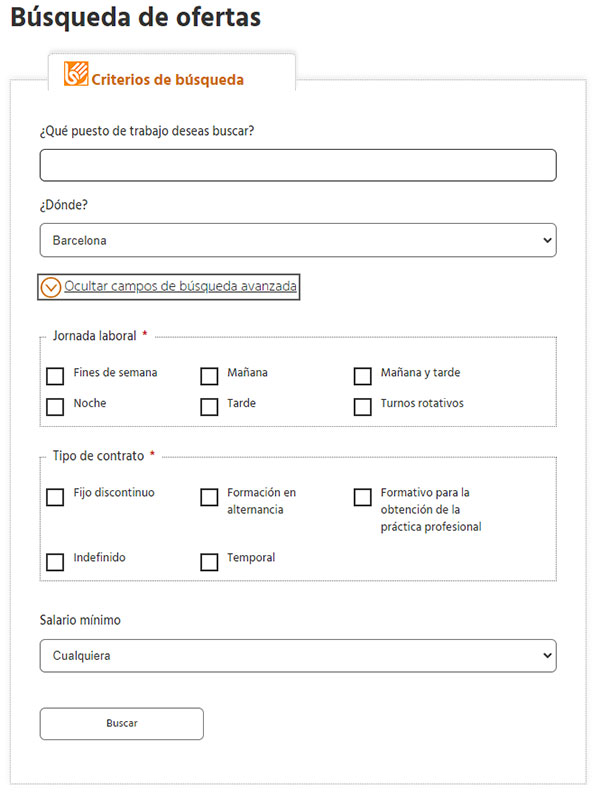
Task: Click the job position search field
Action: click(298, 165)
